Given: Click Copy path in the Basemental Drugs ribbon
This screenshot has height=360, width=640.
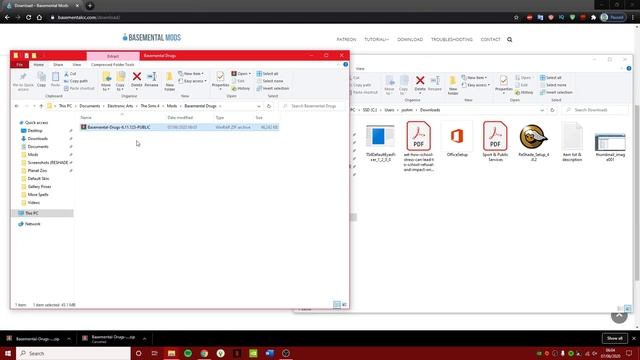Looking at the screenshot, I should click(x=76, y=81).
